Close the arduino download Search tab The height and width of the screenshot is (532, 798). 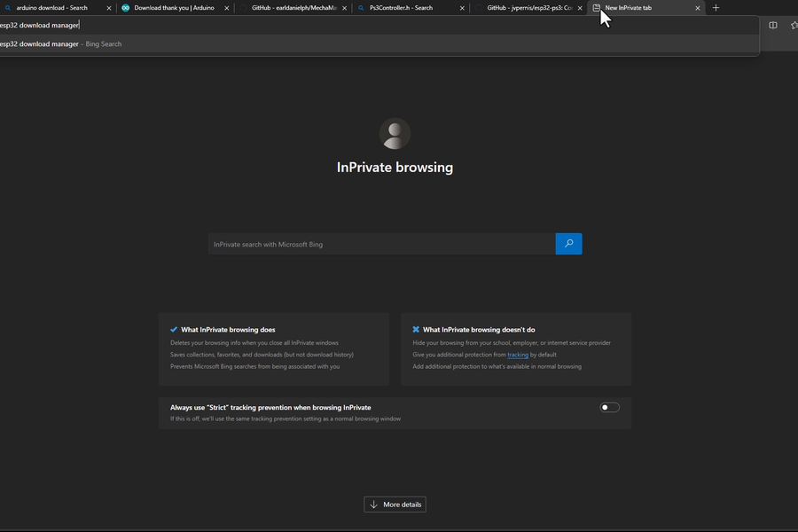(x=109, y=8)
